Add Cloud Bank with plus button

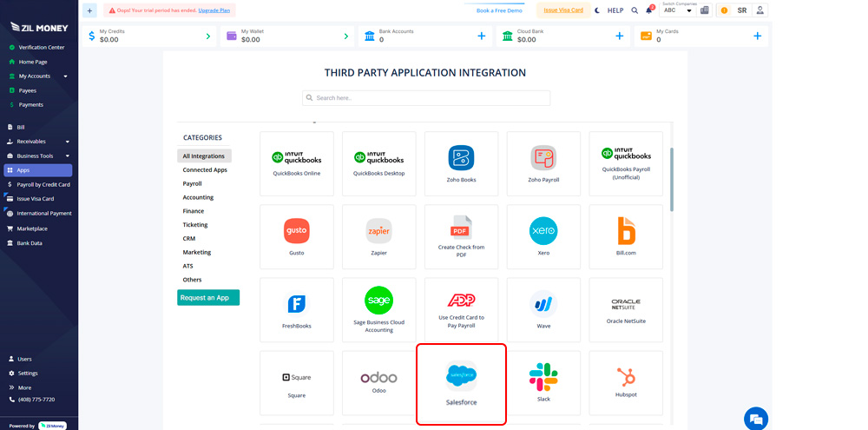tap(620, 36)
